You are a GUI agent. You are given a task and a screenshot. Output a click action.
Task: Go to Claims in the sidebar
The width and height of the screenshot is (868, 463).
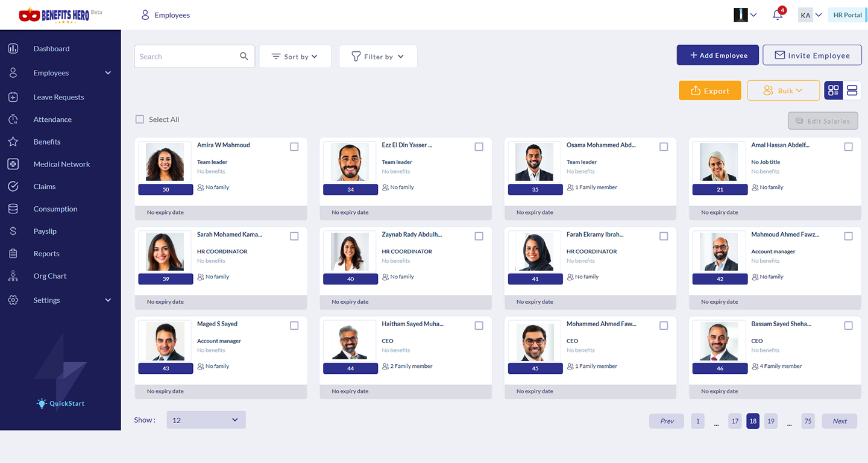click(x=45, y=187)
